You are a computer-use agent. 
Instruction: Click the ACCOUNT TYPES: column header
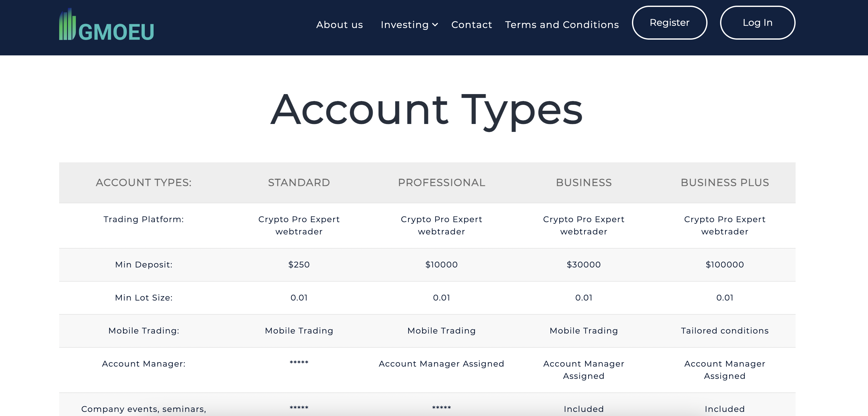[144, 183]
